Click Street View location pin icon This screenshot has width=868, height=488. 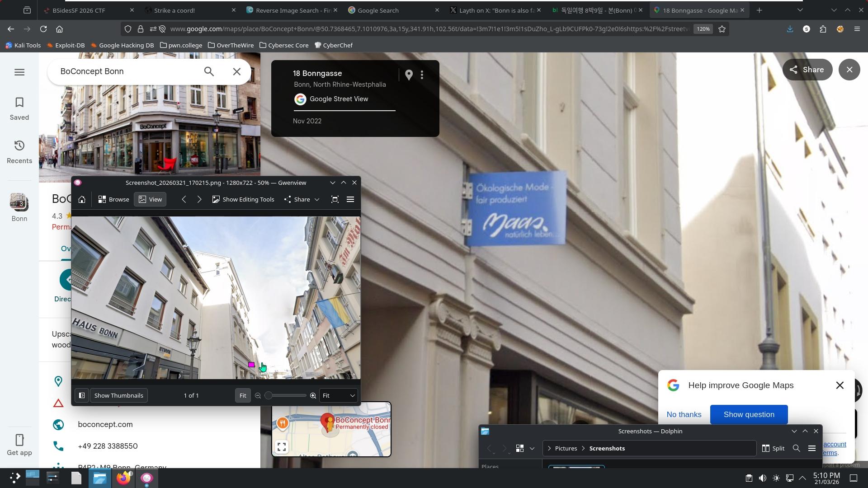(x=409, y=75)
